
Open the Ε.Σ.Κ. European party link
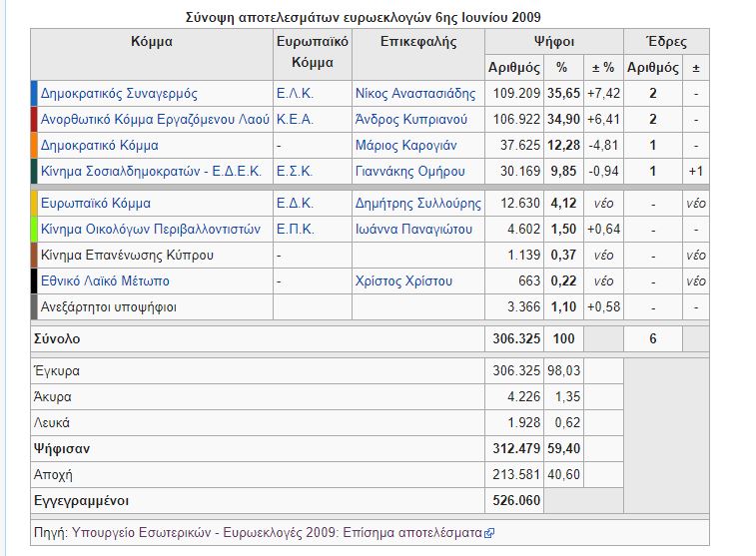pyautogui.click(x=295, y=171)
